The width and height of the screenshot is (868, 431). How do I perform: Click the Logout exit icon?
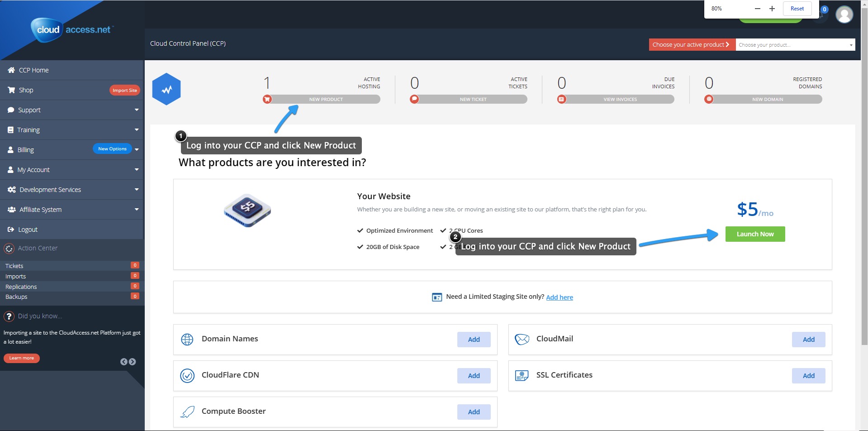coord(11,230)
